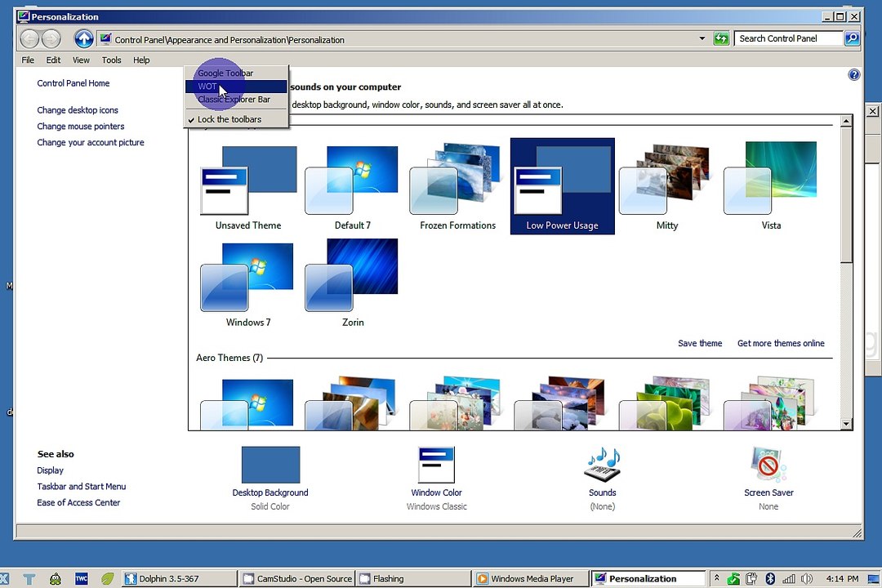Click the Bluetooth tray icon
This screenshot has height=588, width=882.
tap(771, 578)
